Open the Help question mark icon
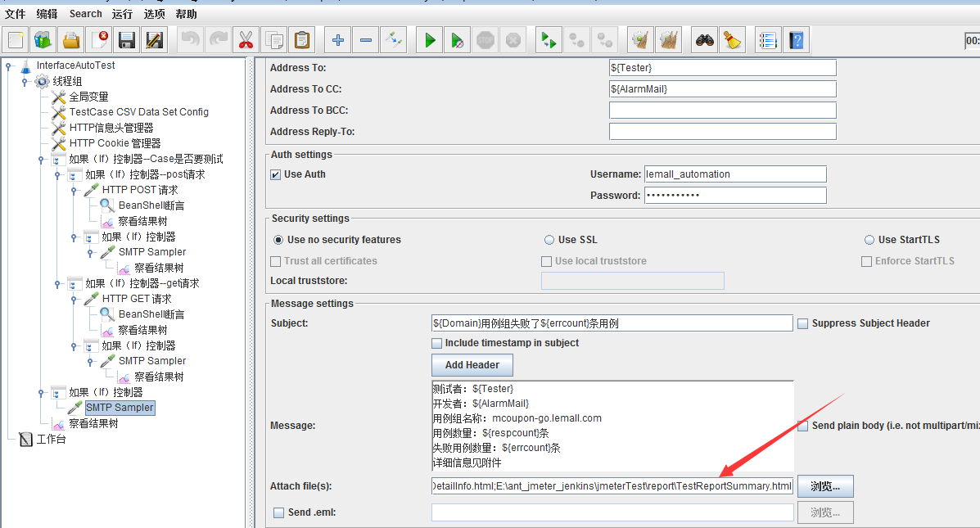Image resolution: width=980 pixels, height=528 pixels. point(796,39)
